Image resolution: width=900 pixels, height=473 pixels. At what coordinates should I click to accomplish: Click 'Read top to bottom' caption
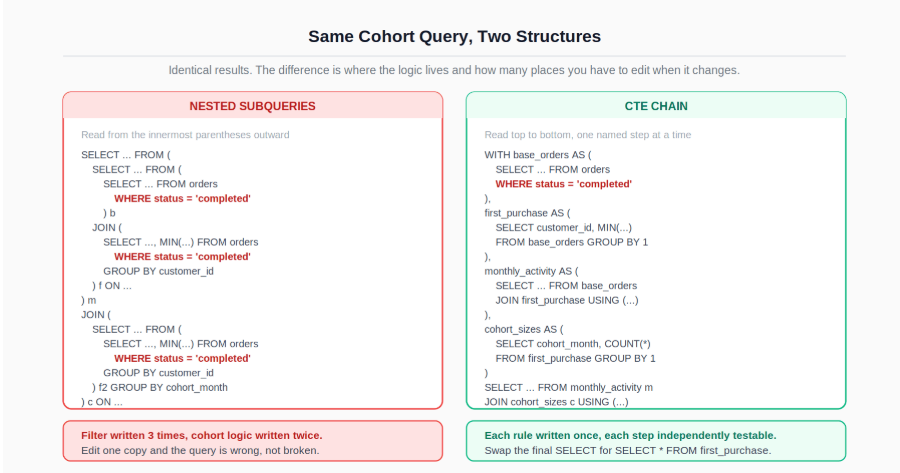(x=588, y=135)
